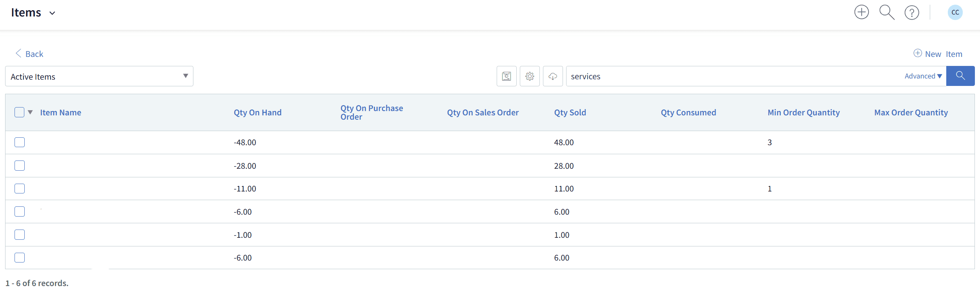This screenshot has height=299, width=980.
Task: Sort by Qty On Hand column
Action: point(257,113)
